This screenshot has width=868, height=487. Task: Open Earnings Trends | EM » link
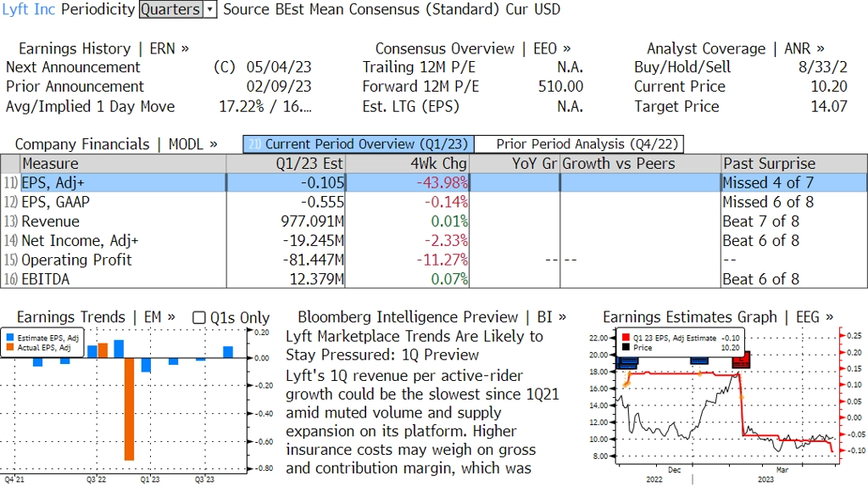click(96, 317)
